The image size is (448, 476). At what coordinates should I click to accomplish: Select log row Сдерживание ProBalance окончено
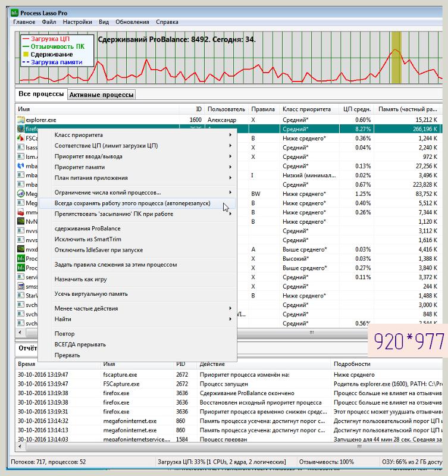pyautogui.click(x=229, y=393)
